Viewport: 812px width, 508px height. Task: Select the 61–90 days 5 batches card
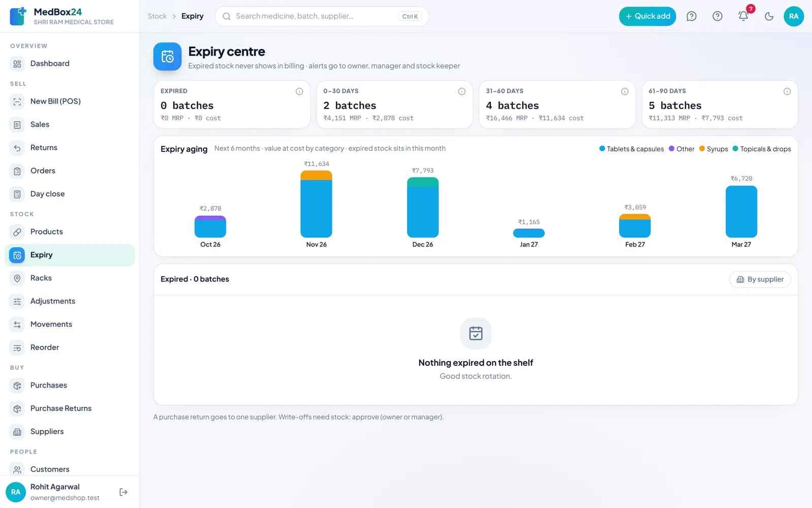(x=720, y=105)
